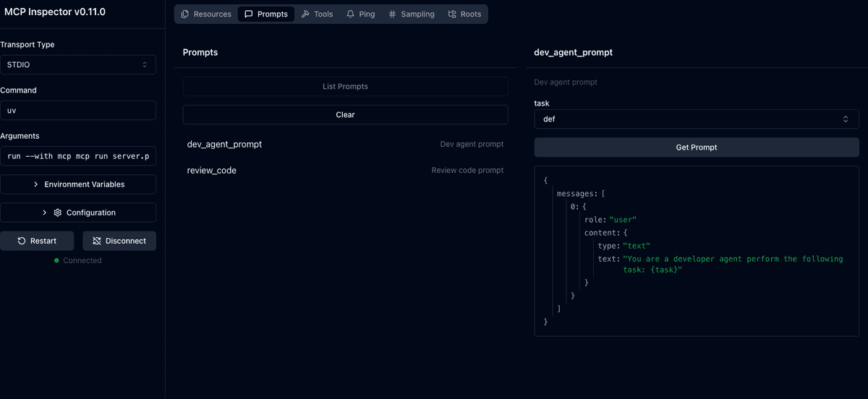
Task: Click the Prompts tab message icon
Action: click(x=249, y=14)
